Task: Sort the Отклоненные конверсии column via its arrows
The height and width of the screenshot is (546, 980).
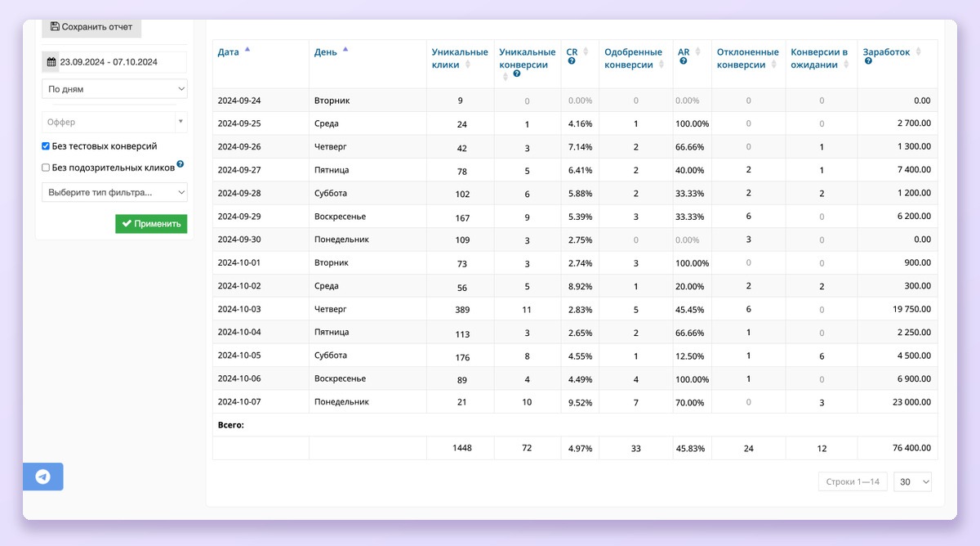Action: click(774, 65)
